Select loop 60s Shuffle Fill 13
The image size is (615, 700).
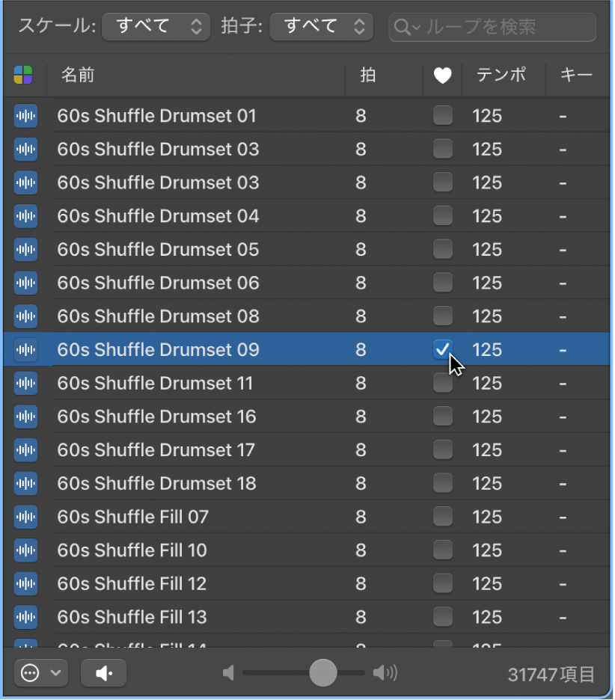132,617
